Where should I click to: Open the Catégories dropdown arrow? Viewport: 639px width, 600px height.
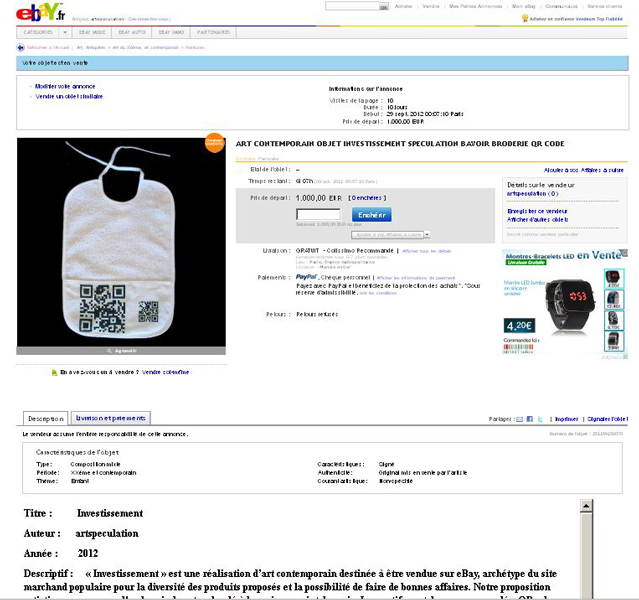(x=64, y=32)
